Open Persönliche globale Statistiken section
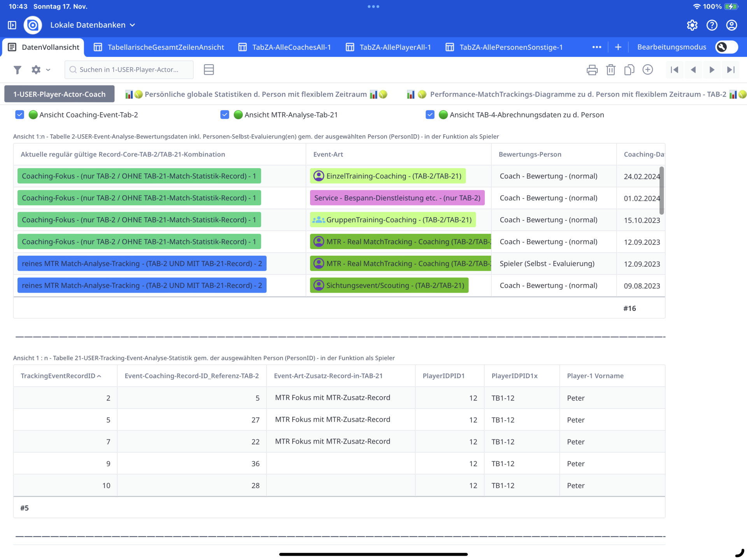Image resolution: width=747 pixels, height=560 pixels. point(256,94)
